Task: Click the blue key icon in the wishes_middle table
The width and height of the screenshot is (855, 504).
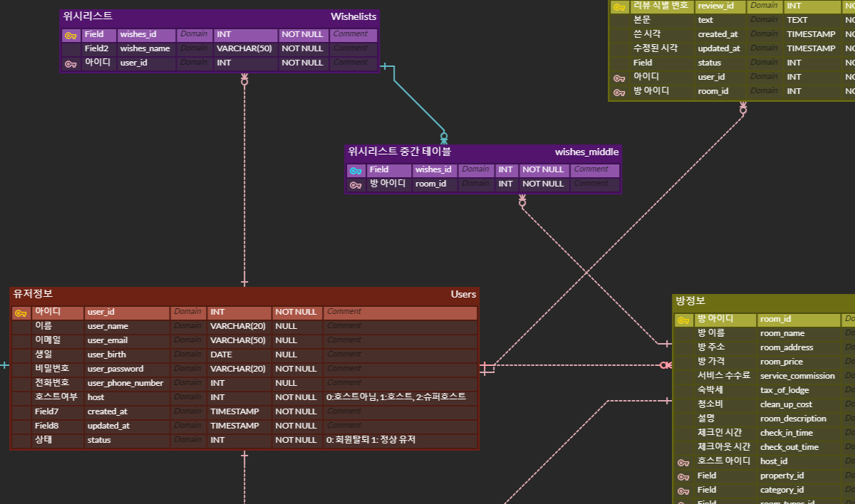Action: coord(356,170)
